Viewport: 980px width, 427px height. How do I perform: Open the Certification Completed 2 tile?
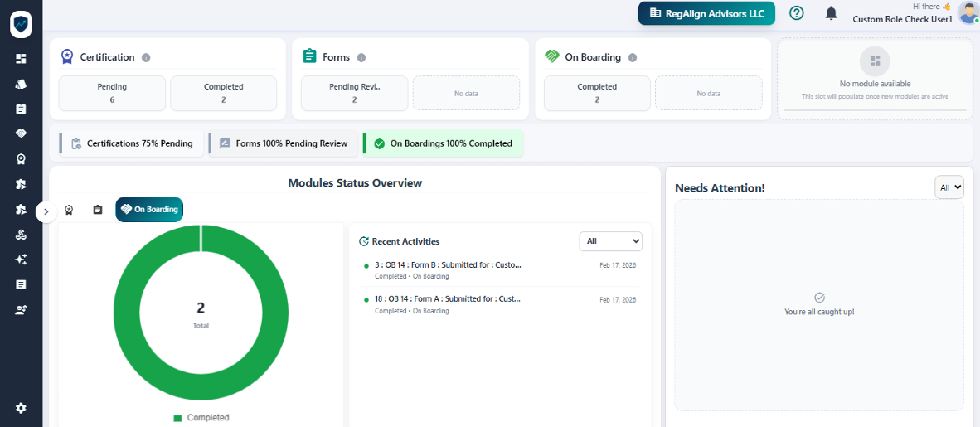pos(223,93)
